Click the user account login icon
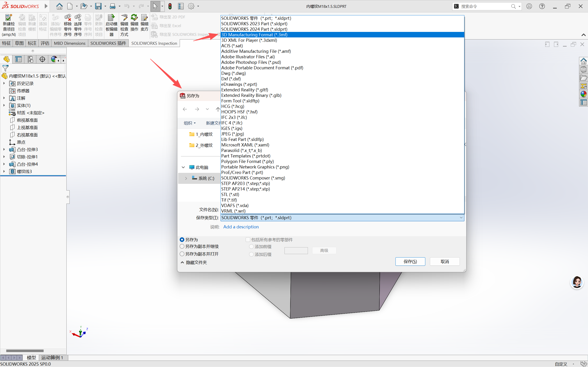Image resolution: width=588 pixels, height=367 pixels. coord(529,6)
